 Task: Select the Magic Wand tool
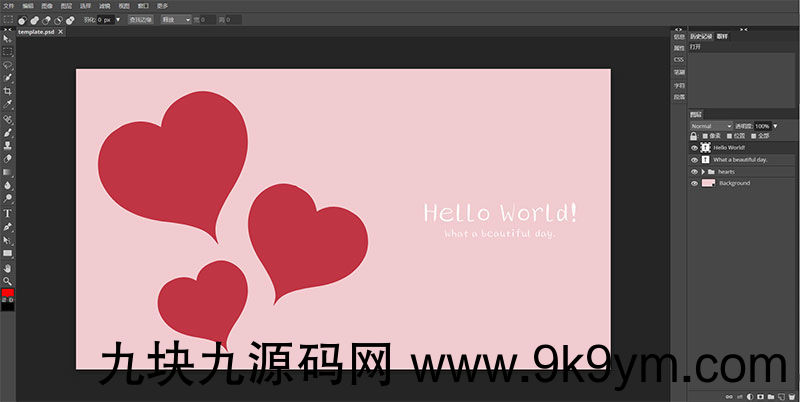(x=7, y=78)
